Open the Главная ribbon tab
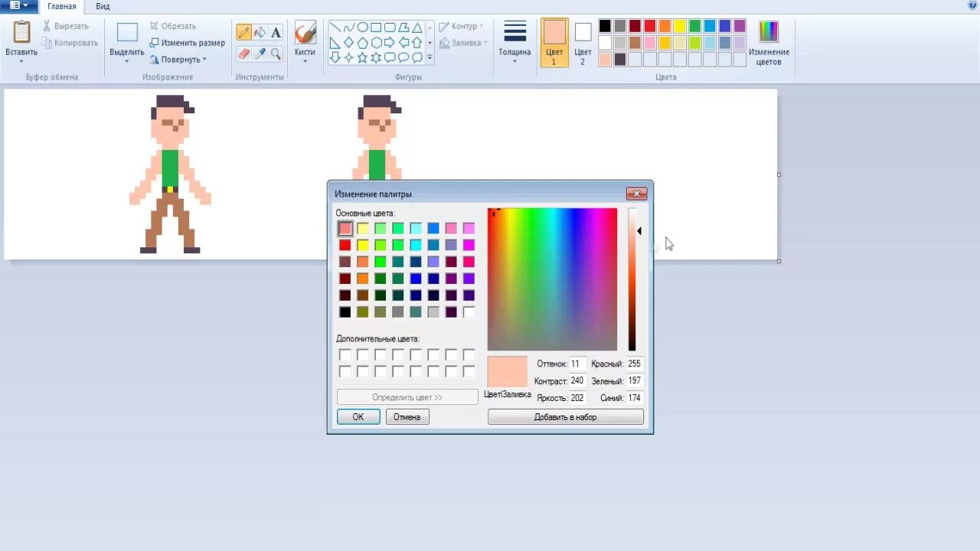 (62, 6)
